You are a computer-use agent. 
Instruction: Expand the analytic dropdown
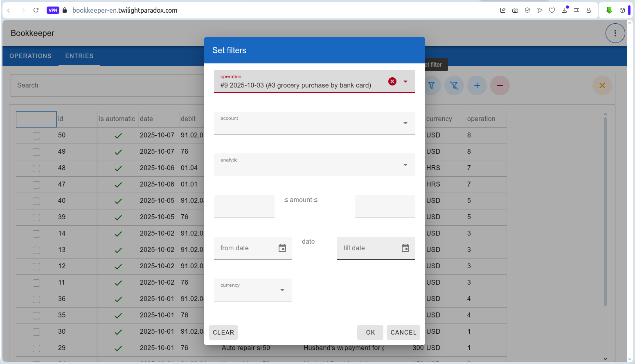(405, 165)
